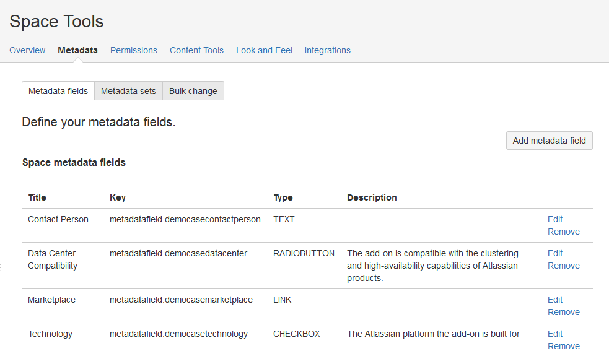Open the Integrations section
609x364 pixels.
click(327, 50)
